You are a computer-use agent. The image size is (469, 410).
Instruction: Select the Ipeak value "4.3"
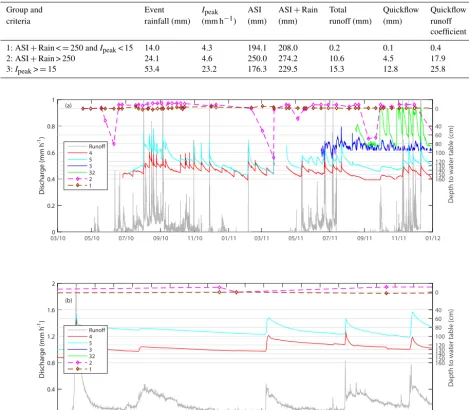(207, 48)
